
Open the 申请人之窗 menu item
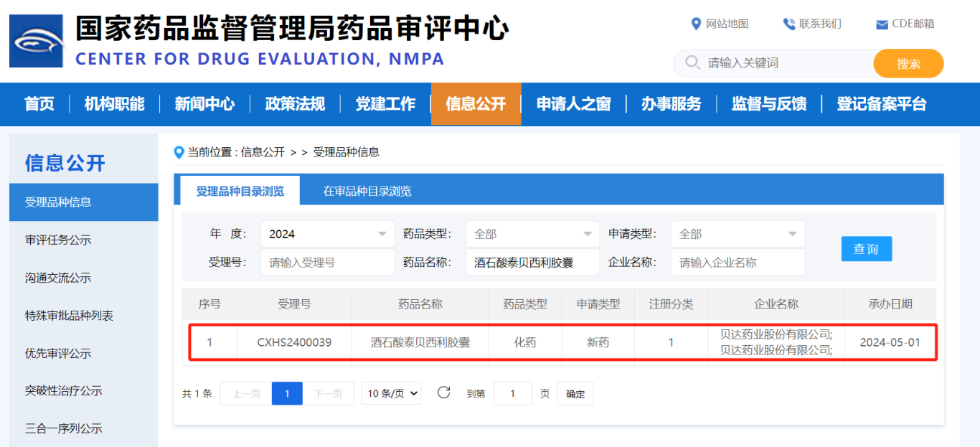574,104
